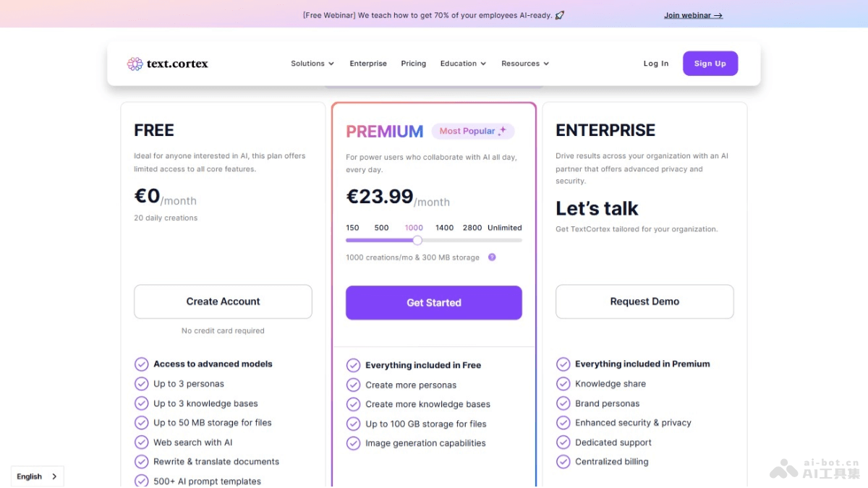
Task: Click checkmark icon beside Dedicated support
Action: (563, 442)
